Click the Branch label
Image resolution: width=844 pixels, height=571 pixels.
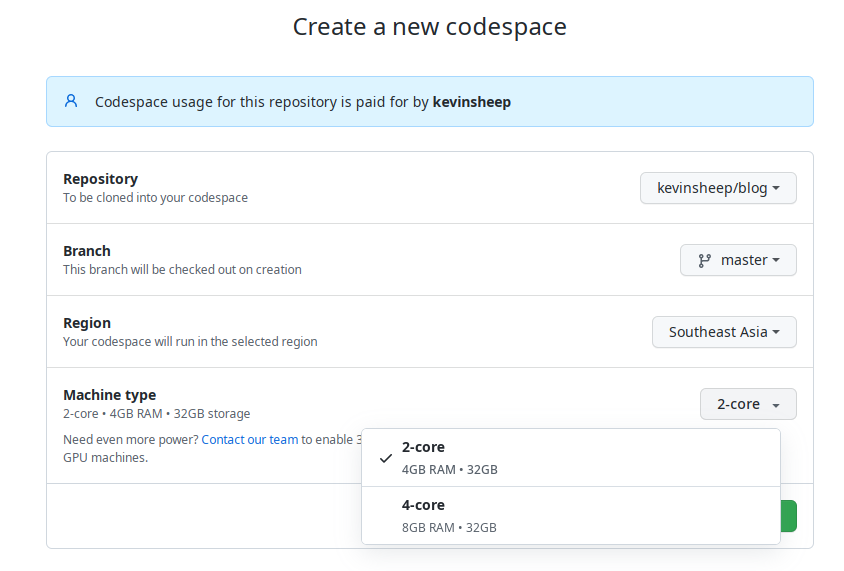click(x=87, y=251)
